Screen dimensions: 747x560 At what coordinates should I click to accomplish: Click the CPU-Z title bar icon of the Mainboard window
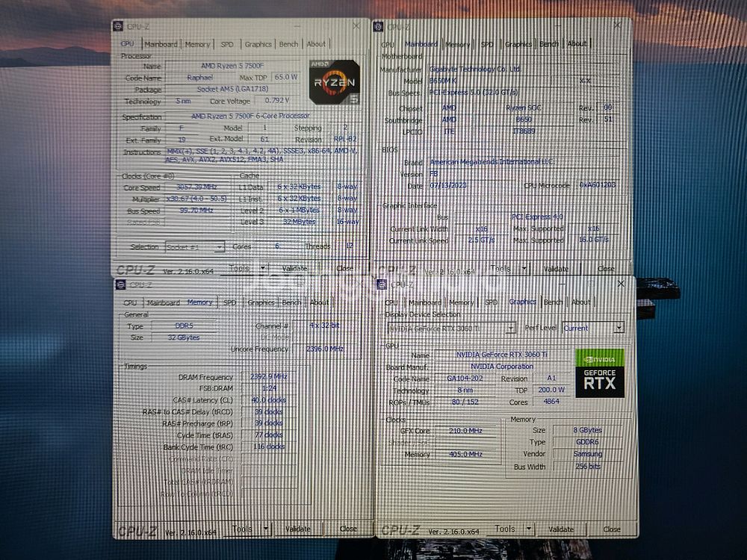click(x=379, y=26)
